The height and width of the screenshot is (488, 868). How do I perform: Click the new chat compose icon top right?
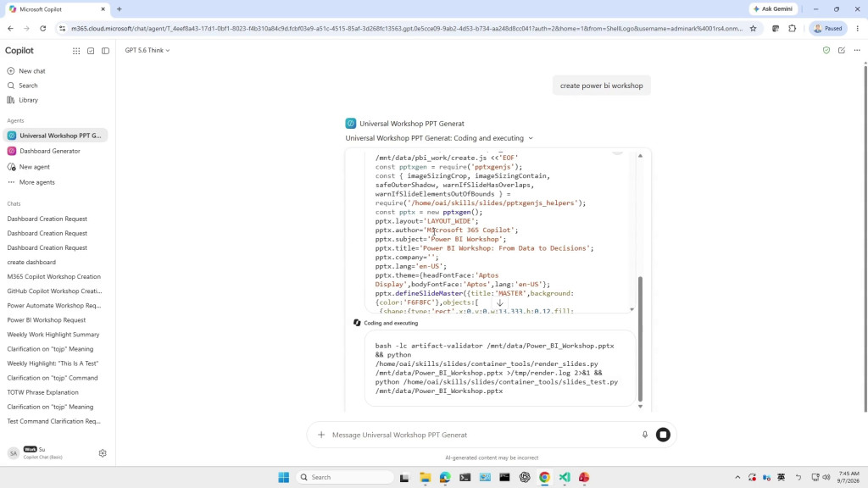[842, 50]
